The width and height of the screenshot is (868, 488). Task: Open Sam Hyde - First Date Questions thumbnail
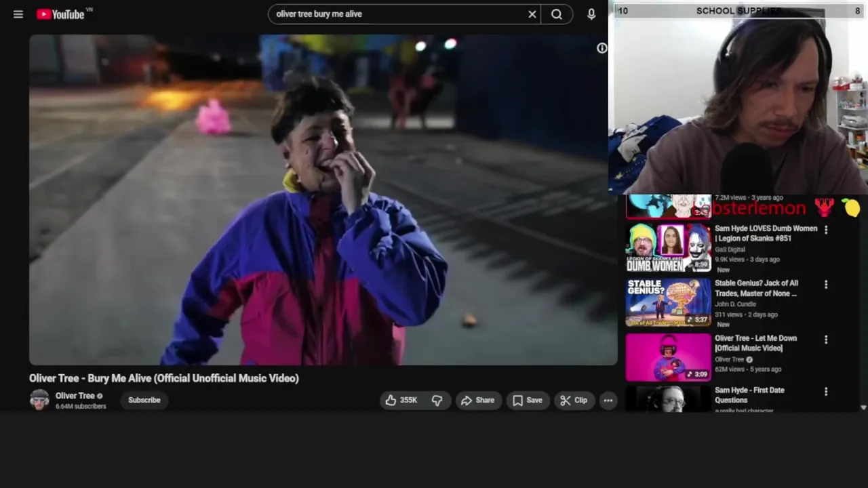[668, 399]
